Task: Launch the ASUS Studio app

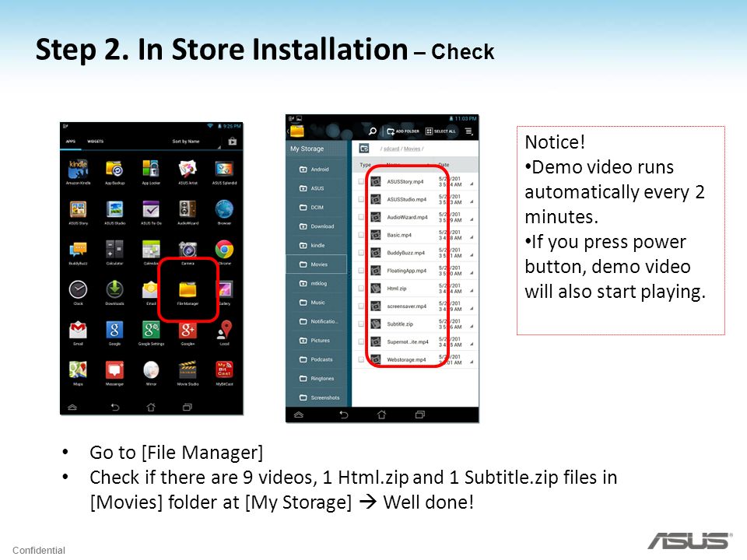Action: point(114,209)
